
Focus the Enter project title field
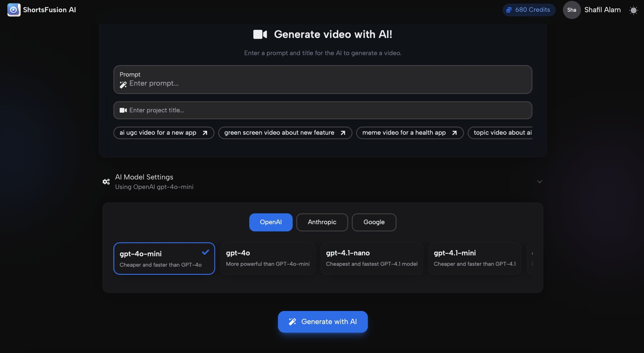[x=323, y=110]
